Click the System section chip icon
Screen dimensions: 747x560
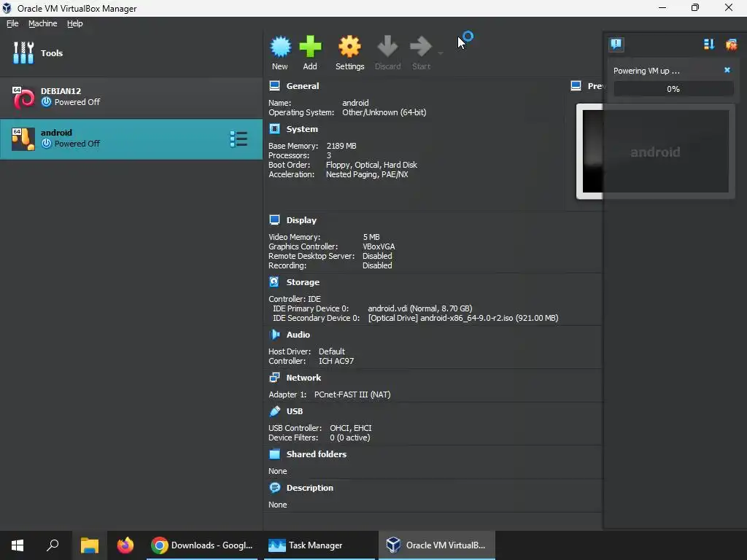(274, 129)
